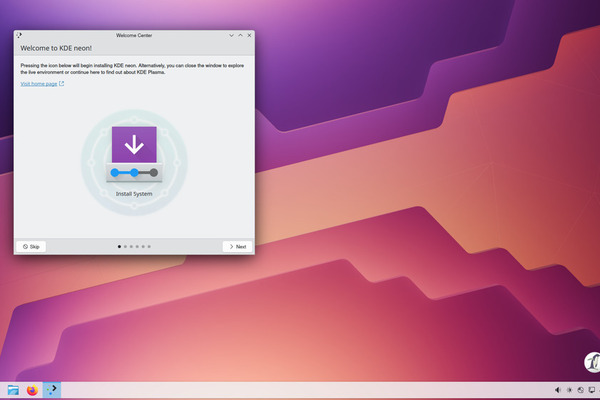
Task: Select the first page indicator dot
Action: (120, 246)
